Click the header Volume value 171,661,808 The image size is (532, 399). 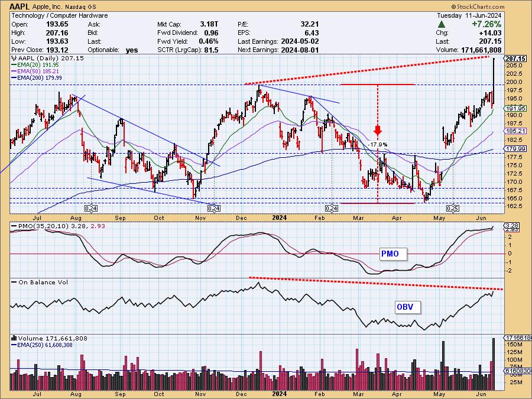pos(481,50)
